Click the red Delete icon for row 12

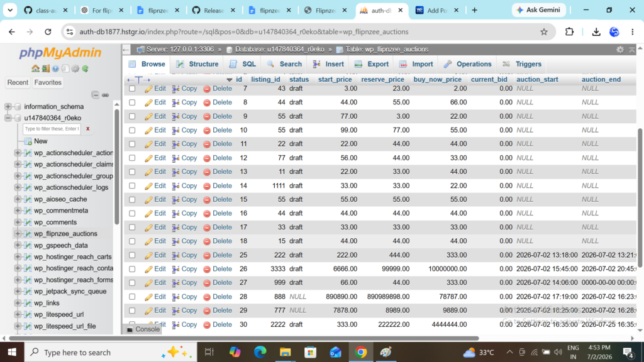pyautogui.click(x=207, y=158)
